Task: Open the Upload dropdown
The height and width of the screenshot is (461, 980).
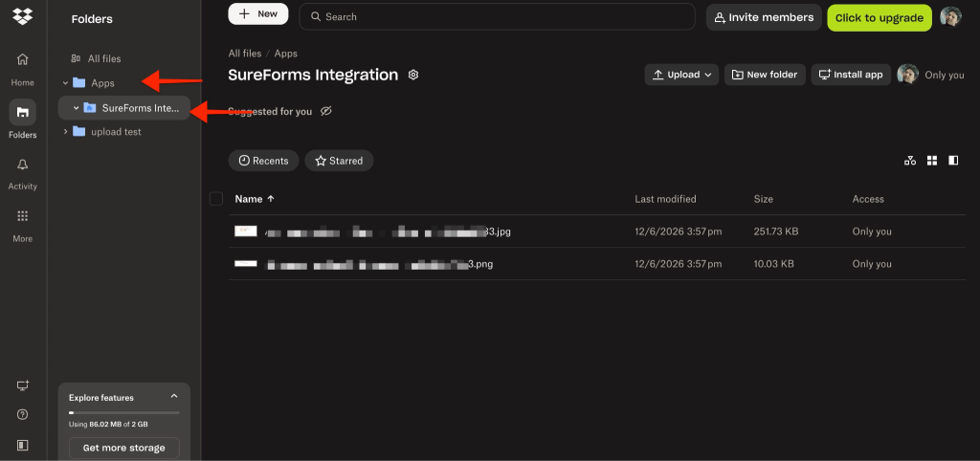Action: point(681,75)
